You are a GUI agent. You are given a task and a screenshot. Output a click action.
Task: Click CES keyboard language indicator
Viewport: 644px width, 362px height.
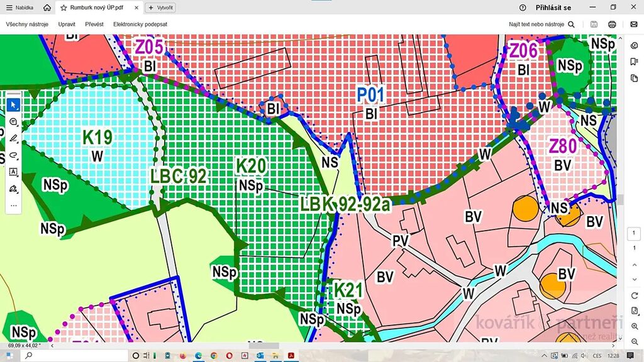coord(597,356)
